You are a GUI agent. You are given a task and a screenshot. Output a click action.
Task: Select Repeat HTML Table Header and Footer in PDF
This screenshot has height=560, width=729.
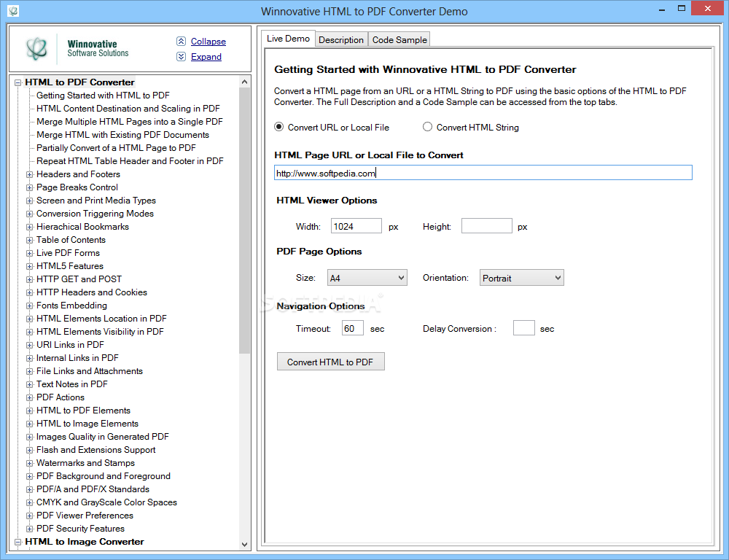[130, 161]
